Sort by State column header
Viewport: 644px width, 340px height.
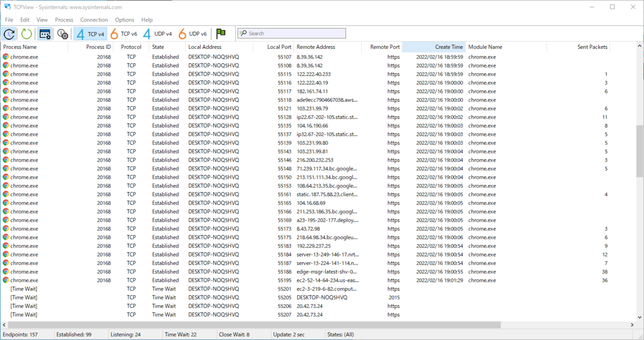click(167, 47)
